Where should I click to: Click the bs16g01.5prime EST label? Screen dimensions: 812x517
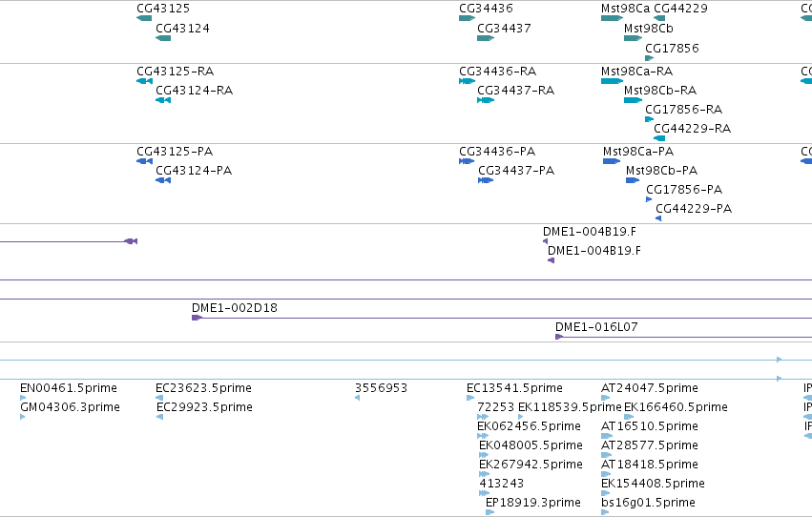[x=648, y=503]
